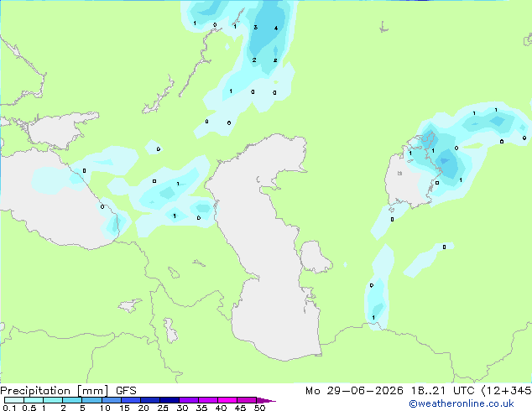Click the 10 to 15 mm legend swatch
Viewport: 532px width, 411px height.
click(112, 400)
